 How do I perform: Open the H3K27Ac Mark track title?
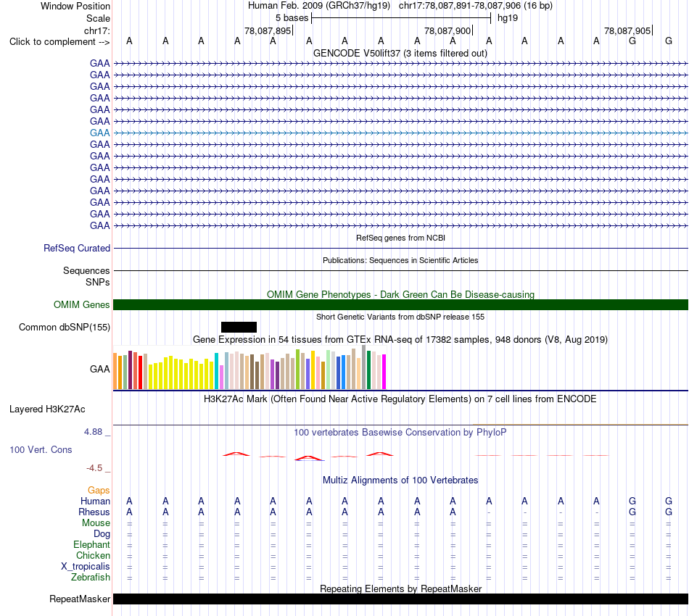point(400,399)
